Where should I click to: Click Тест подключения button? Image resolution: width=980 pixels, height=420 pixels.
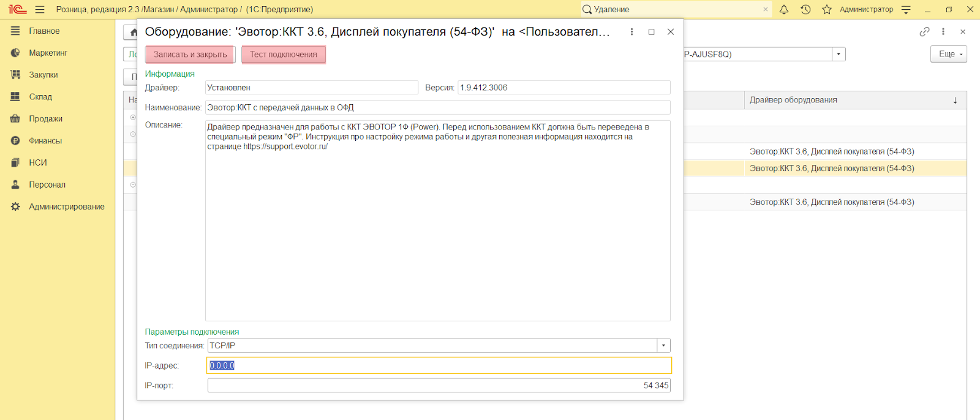(284, 55)
